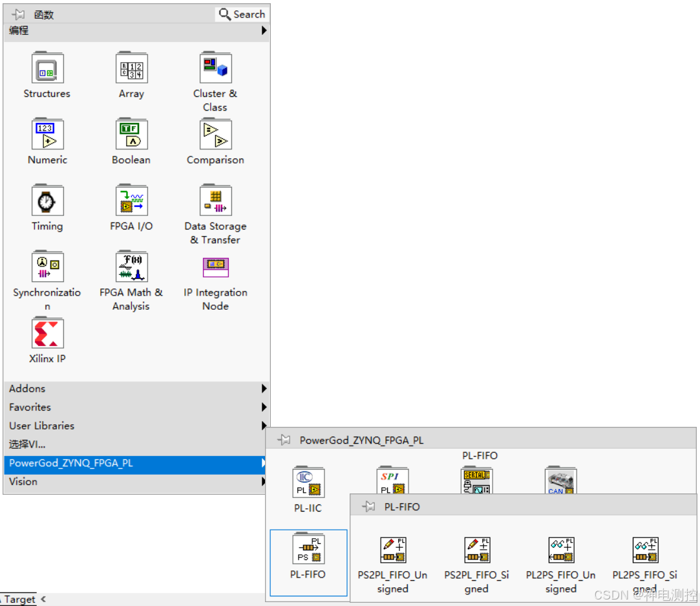Expand the User Libraries category
The width and height of the screenshot is (700, 606).
coord(135,426)
